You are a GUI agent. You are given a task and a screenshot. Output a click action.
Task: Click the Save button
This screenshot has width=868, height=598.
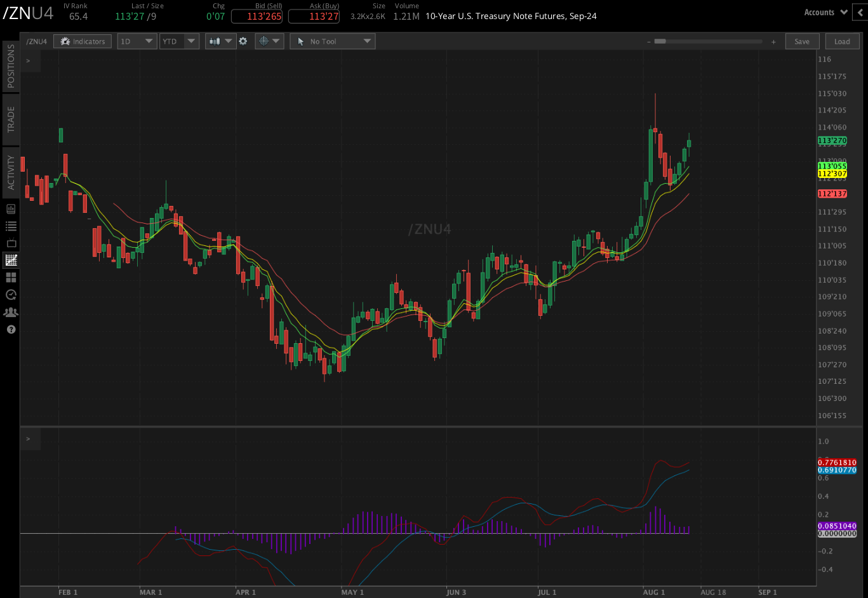click(802, 41)
